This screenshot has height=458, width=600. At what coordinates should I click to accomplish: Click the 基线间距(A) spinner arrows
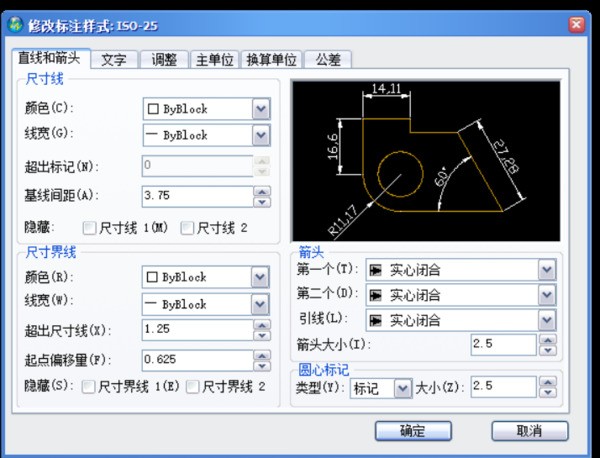(x=262, y=196)
